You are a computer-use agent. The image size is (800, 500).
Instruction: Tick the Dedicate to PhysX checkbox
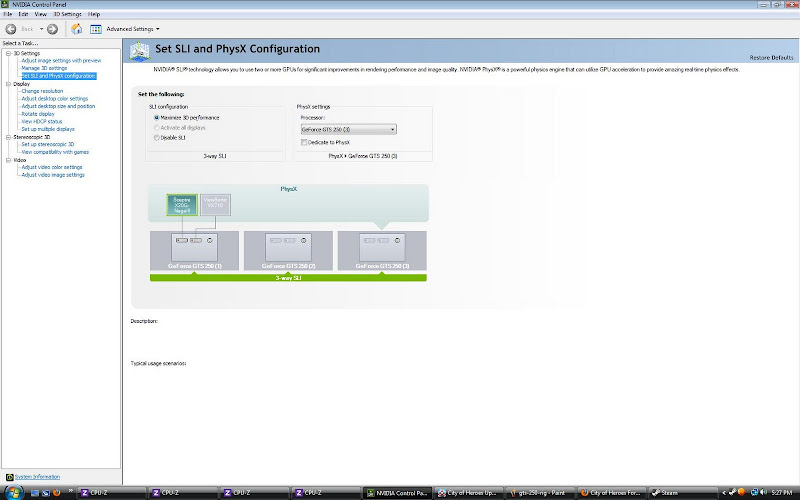click(304, 142)
